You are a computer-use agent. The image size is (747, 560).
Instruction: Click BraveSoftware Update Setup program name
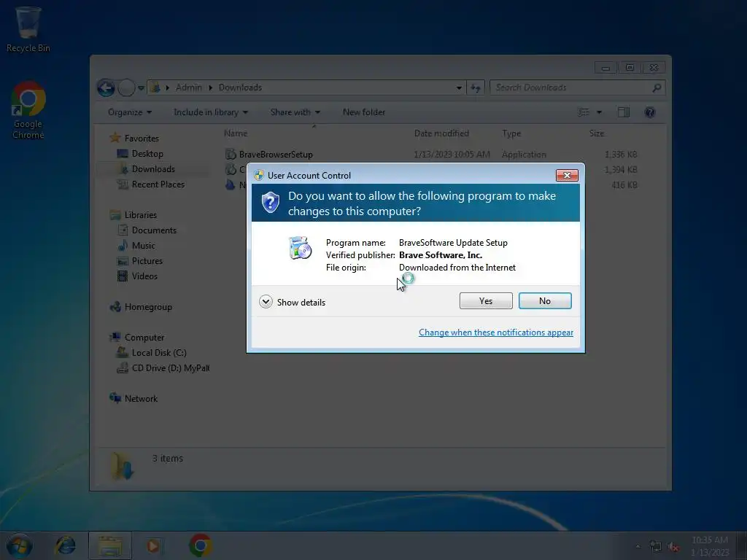[453, 243]
